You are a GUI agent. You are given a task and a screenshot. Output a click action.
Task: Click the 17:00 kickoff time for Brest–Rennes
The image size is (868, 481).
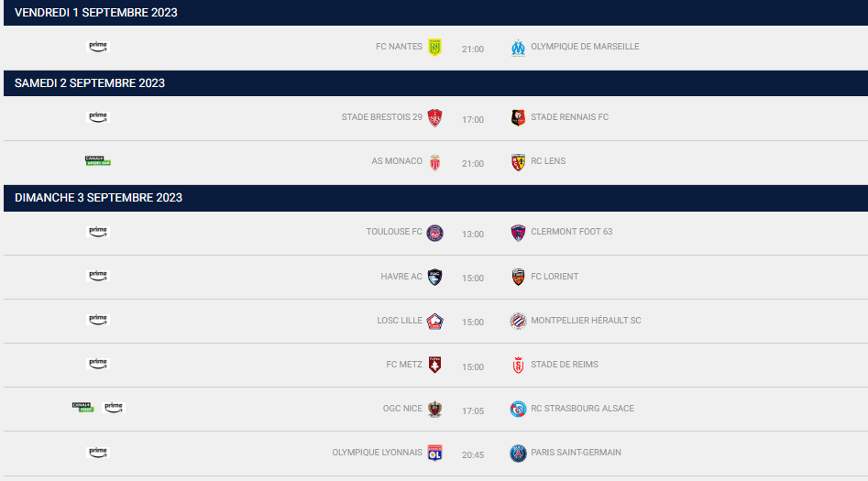pyautogui.click(x=473, y=120)
